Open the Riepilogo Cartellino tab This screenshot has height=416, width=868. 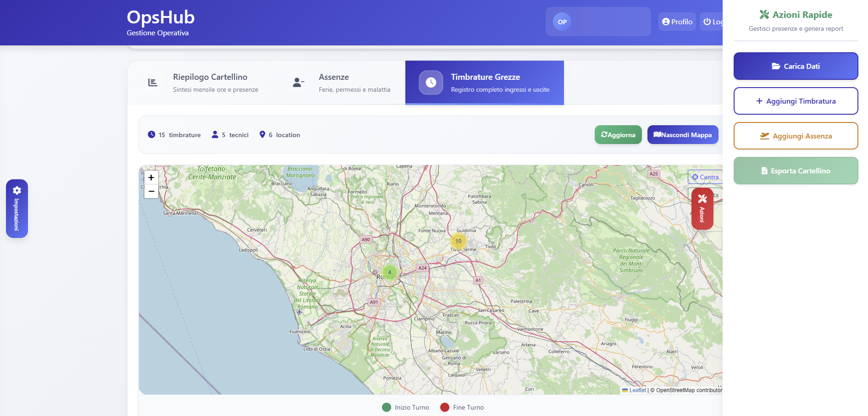pyautogui.click(x=203, y=83)
